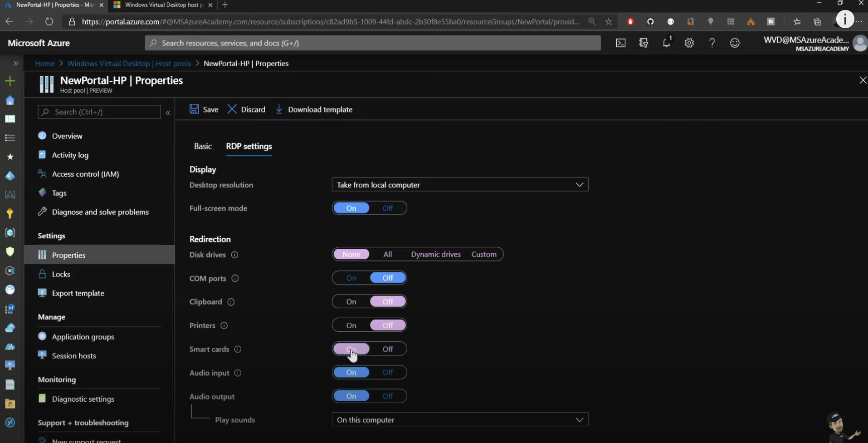Turn COM ports redirection On
Image resolution: width=868 pixels, height=443 pixels.
[351, 278]
